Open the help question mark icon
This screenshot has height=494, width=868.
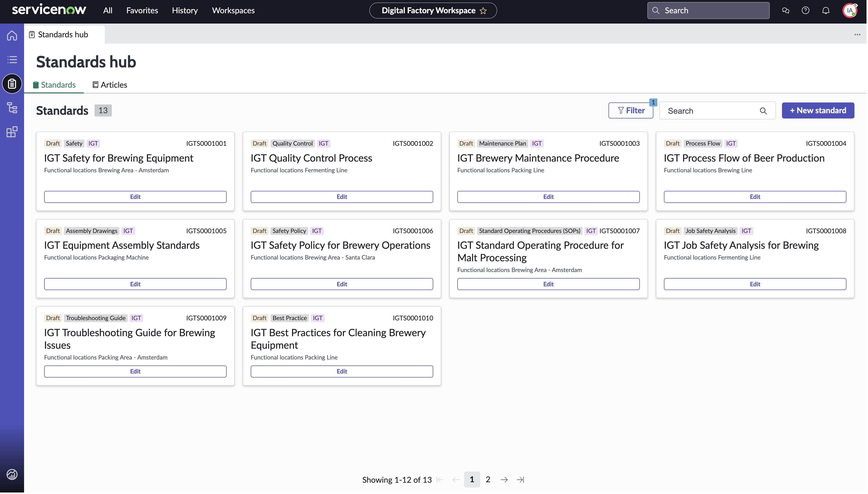point(806,11)
